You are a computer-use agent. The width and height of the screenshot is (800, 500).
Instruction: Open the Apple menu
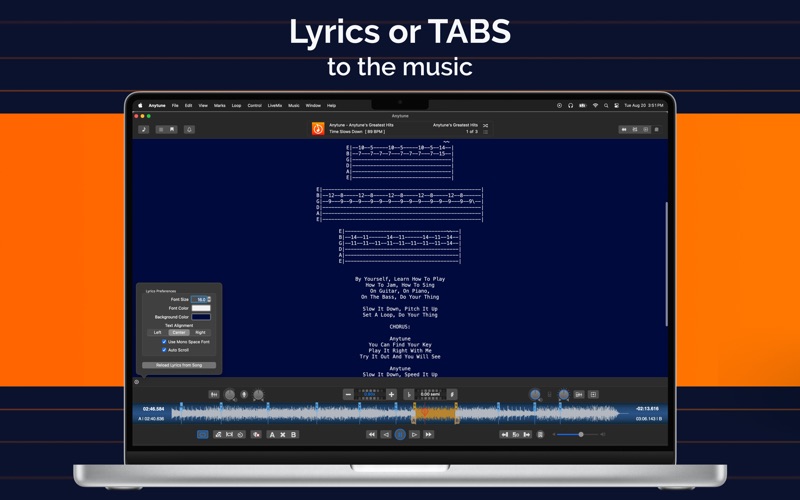click(140, 106)
